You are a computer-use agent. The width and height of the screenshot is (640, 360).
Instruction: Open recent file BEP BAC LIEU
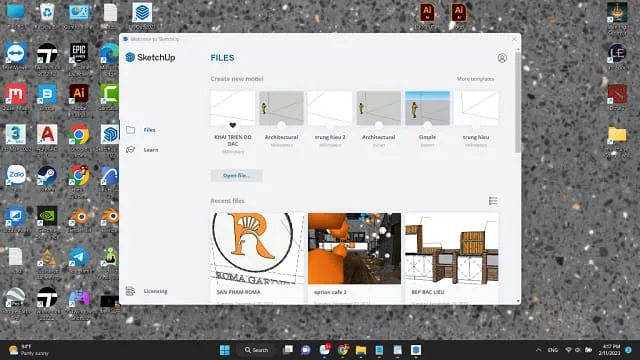coord(451,248)
